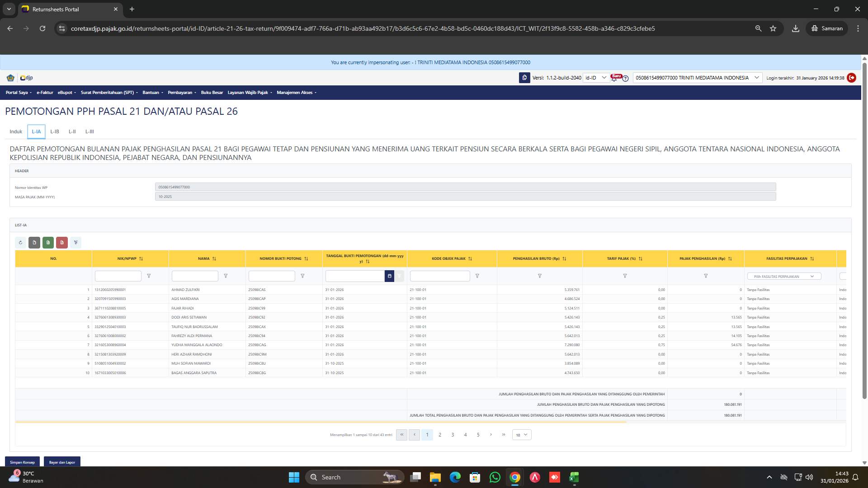
Task: Open filter funnel on NAMA column
Action: click(226, 276)
